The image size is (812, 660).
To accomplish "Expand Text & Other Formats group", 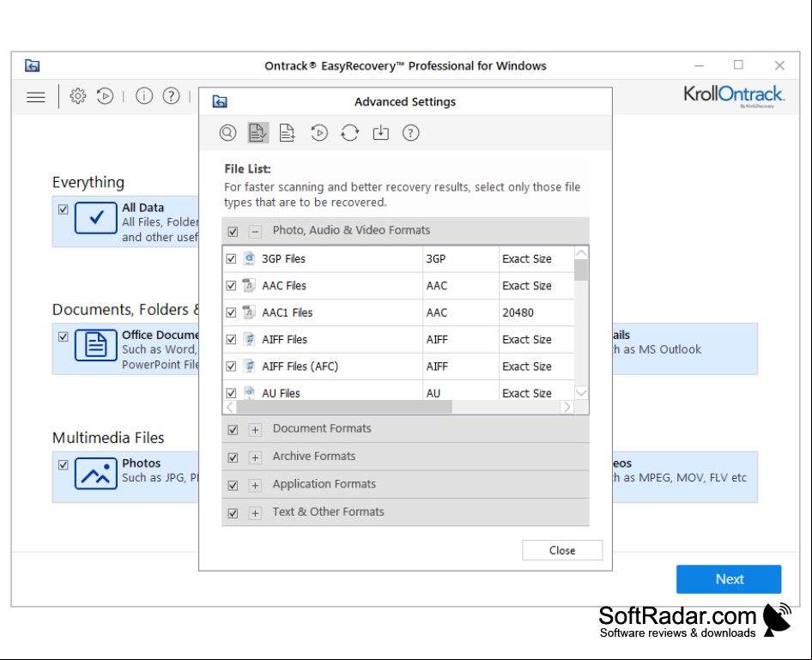I will tap(255, 513).
